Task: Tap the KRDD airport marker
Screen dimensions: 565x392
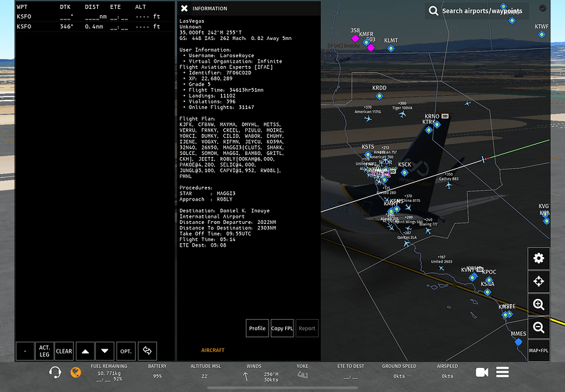Action: coord(379,96)
